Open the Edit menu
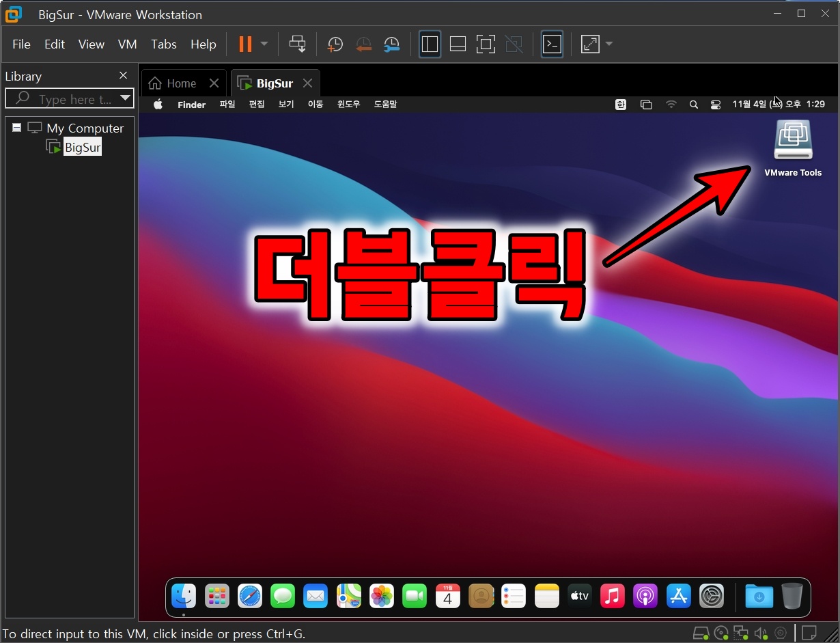Image resolution: width=840 pixels, height=643 pixels. 55,44
